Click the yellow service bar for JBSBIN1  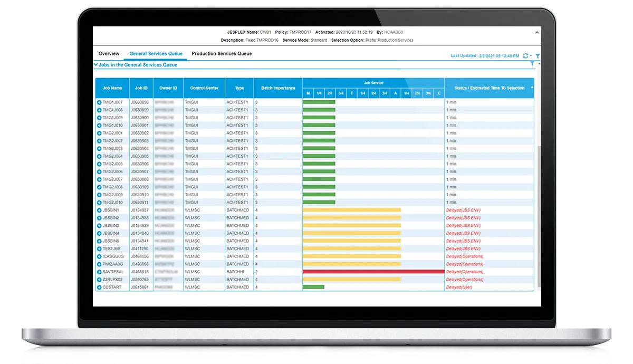352,210
